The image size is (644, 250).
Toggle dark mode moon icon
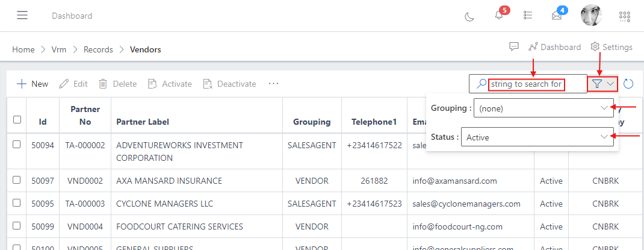[x=469, y=16]
